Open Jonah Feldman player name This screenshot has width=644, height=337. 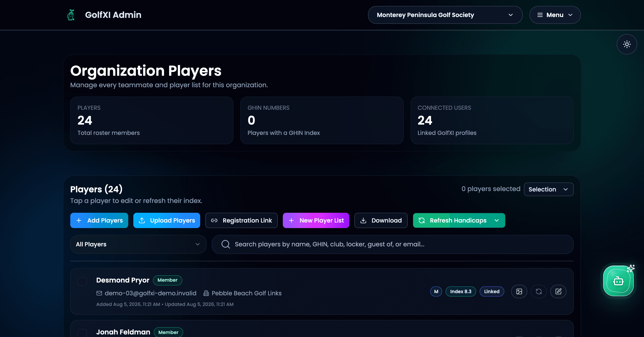(123, 332)
